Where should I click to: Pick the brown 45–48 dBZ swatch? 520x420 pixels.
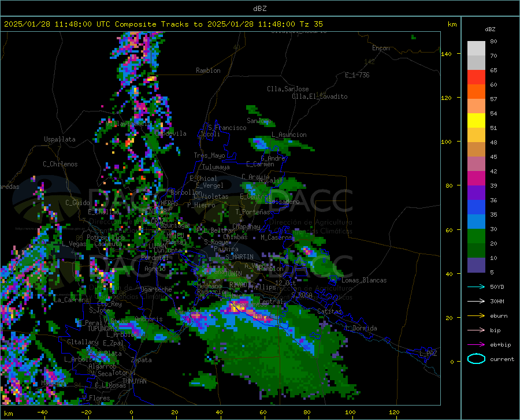coord(476,150)
